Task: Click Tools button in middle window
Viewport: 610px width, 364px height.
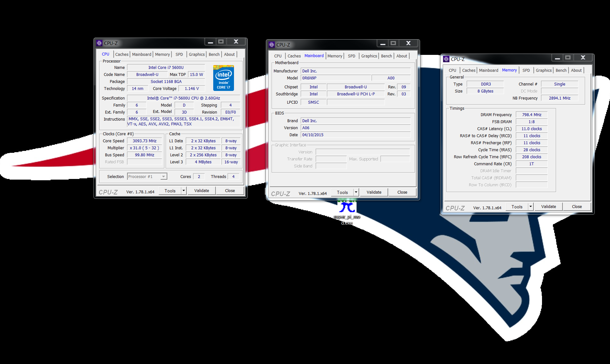Action: pos(342,192)
